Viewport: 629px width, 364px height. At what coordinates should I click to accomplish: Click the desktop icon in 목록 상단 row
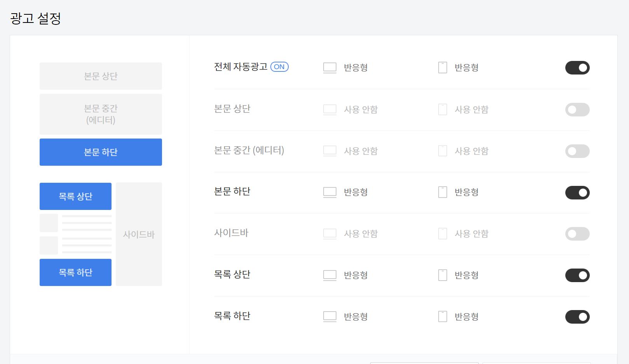[x=329, y=275]
